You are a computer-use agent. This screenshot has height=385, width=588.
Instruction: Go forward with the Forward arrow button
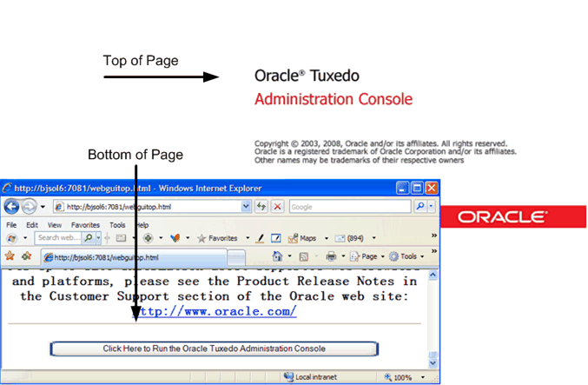pos(29,207)
